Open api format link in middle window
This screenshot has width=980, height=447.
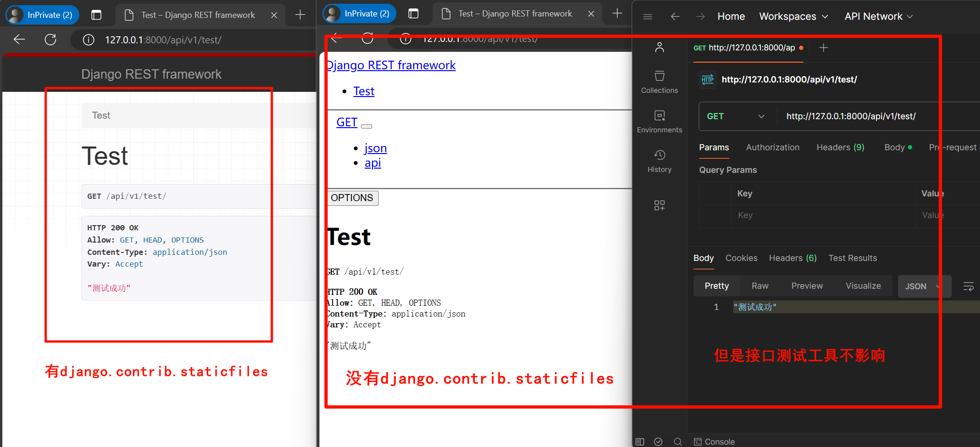[x=373, y=163]
